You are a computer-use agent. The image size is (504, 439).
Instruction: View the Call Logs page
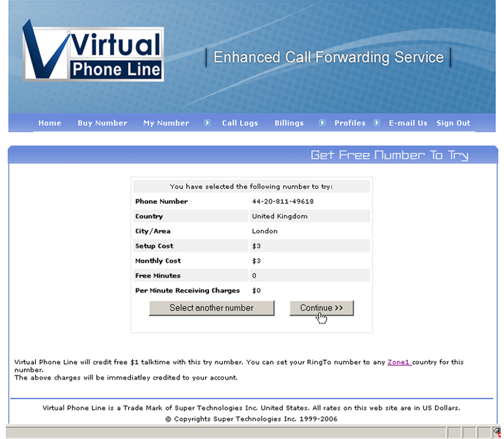(240, 123)
